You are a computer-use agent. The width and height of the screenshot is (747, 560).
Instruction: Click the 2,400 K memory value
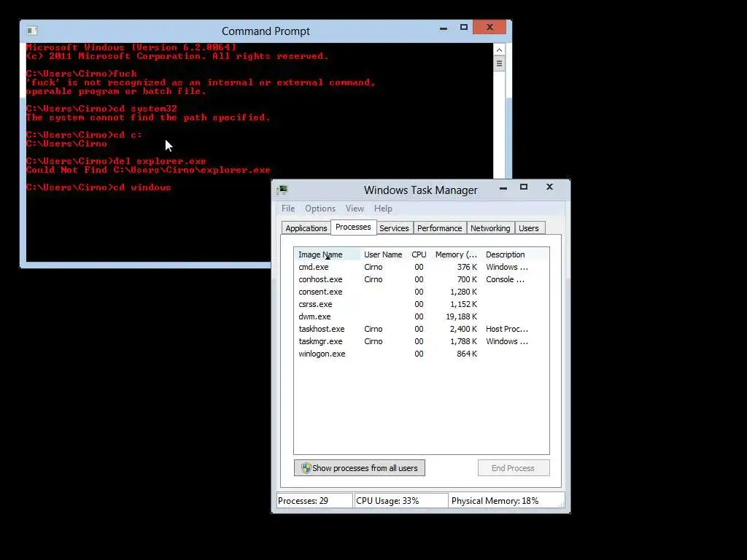(x=463, y=329)
